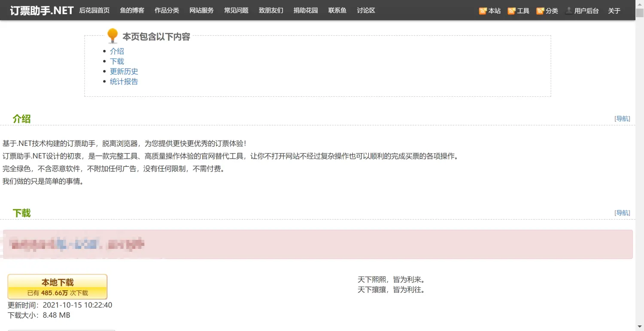
Task: Select 捐助花园 in the navigation bar
Action: (x=305, y=10)
